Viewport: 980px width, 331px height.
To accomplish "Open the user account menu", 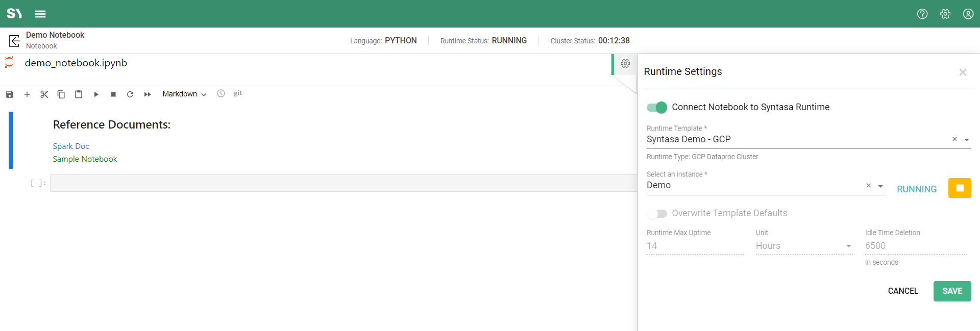I will coord(968,14).
